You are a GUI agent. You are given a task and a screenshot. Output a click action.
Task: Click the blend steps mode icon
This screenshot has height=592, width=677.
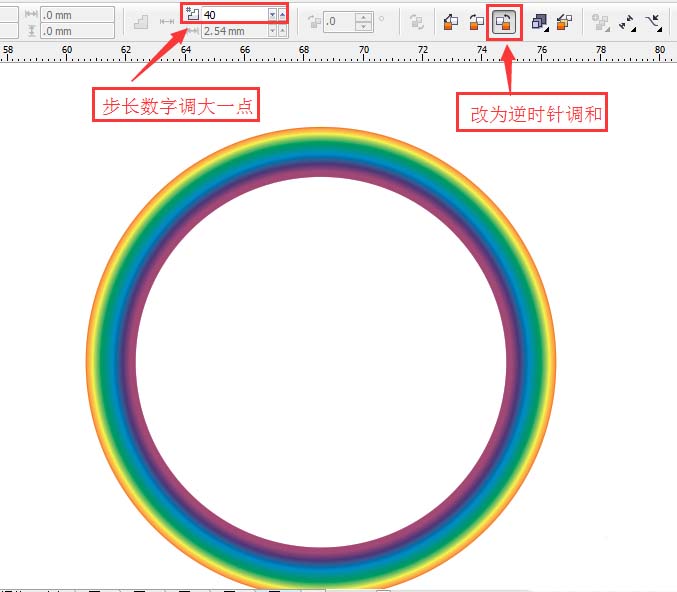click(141, 22)
